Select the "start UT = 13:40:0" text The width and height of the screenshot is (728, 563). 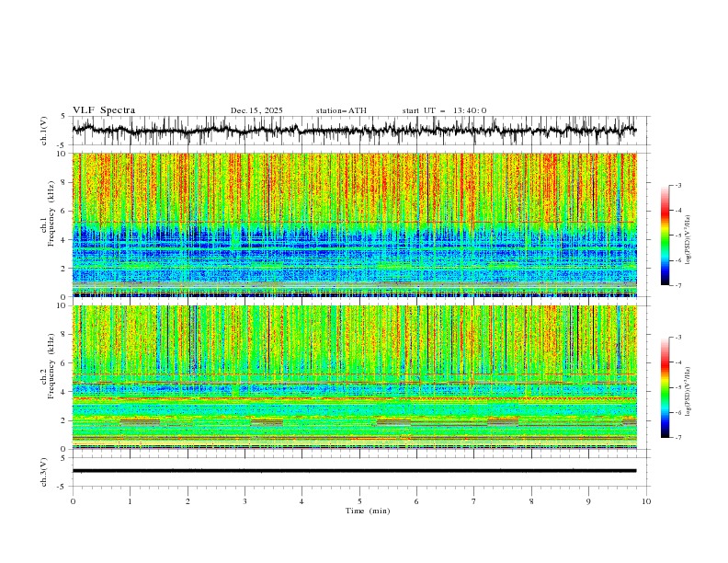444,110
